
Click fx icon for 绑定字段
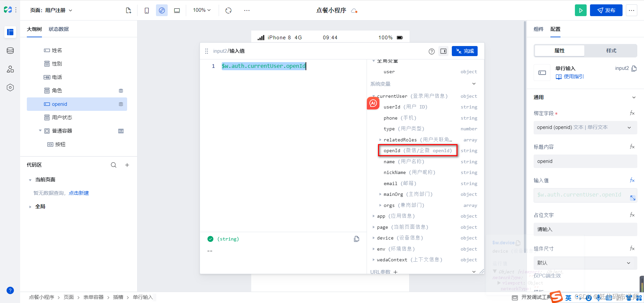(632, 113)
